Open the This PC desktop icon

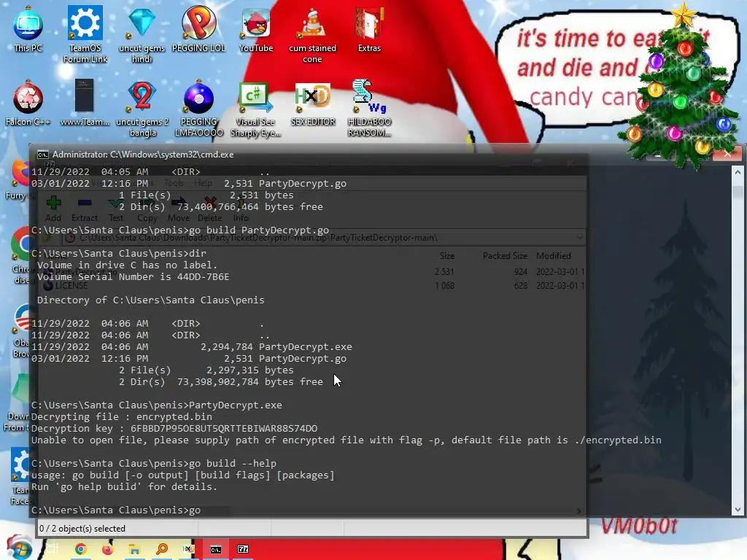pyautogui.click(x=28, y=28)
